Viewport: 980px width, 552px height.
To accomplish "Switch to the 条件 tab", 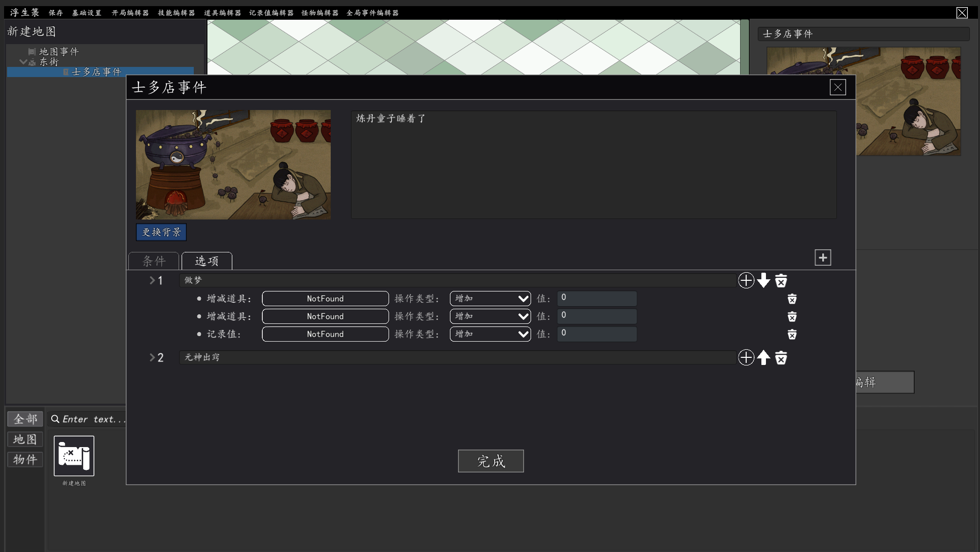I will point(154,261).
